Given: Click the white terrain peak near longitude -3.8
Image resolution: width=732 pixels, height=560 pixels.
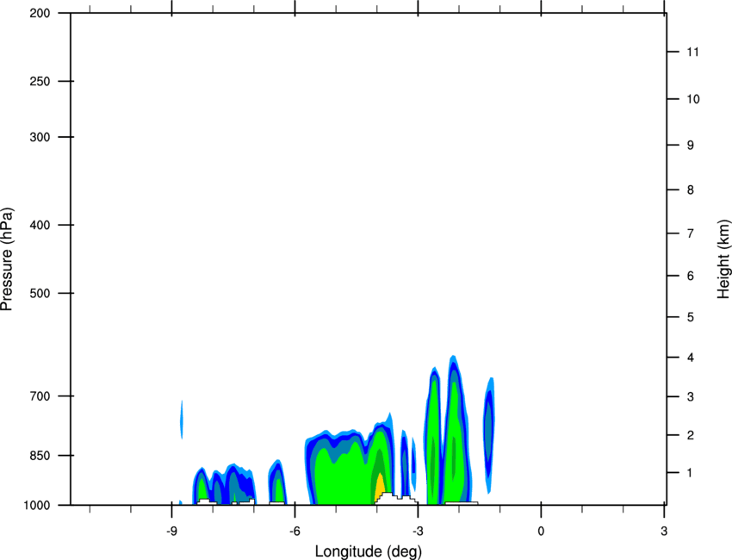Looking at the screenshot, I should (x=387, y=498).
